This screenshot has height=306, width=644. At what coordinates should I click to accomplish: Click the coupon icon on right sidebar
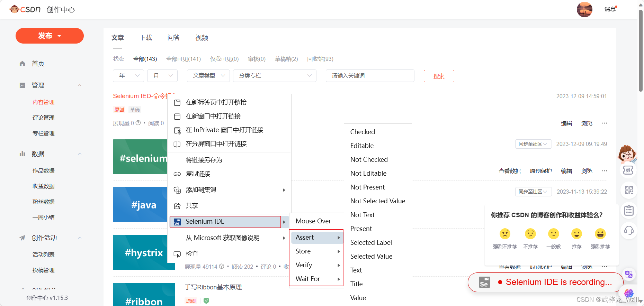click(629, 170)
